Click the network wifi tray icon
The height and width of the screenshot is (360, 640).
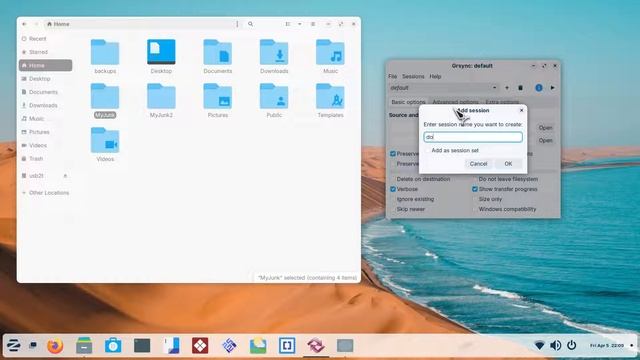pos(539,345)
